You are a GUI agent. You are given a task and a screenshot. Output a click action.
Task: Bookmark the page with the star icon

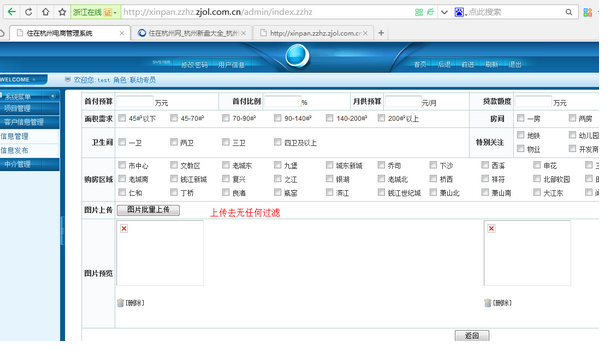[x=62, y=12]
